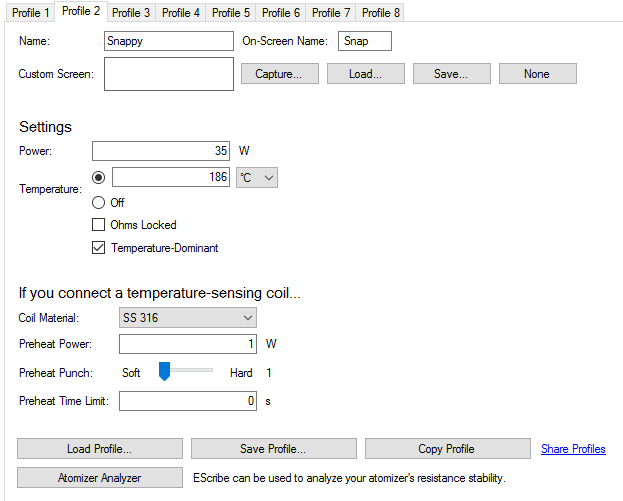623x501 pixels.
Task: Click the Save Profile... button
Action: (273, 449)
